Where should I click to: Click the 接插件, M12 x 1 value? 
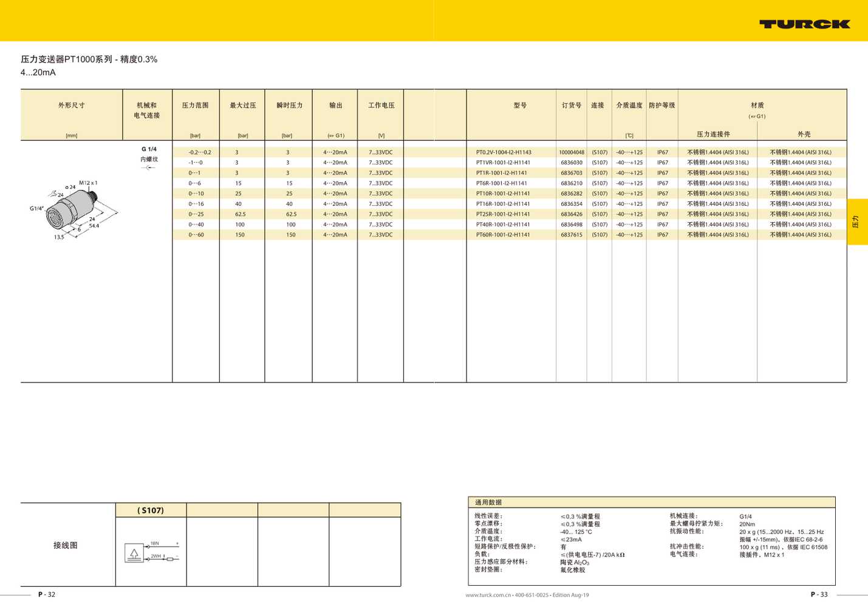tap(762, 555)
